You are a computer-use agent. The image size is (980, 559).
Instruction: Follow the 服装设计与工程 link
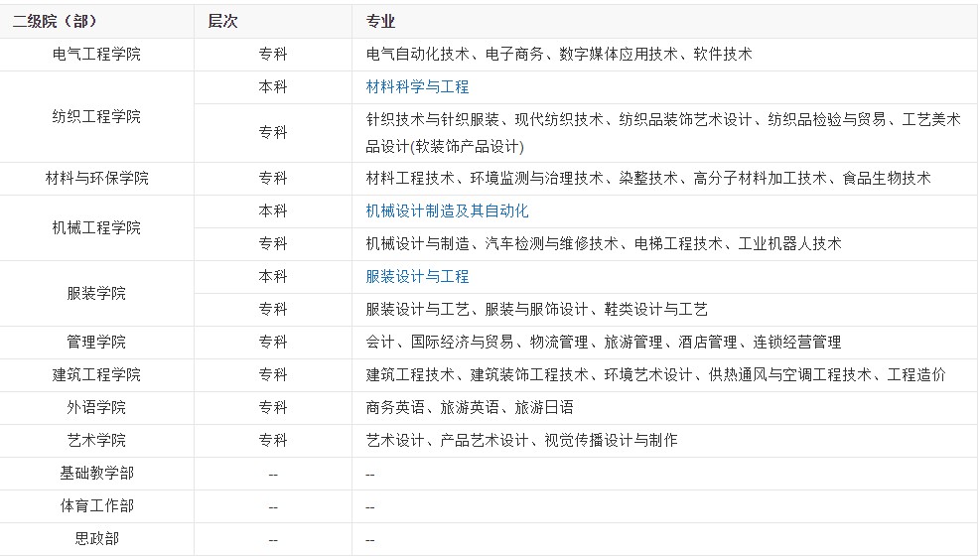point(417,277)
